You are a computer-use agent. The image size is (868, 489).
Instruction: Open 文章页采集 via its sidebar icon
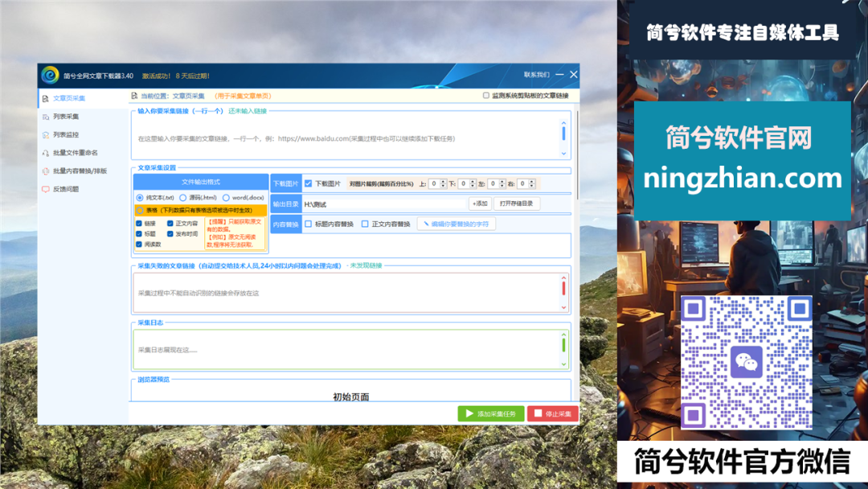click(x=45, y=99)
